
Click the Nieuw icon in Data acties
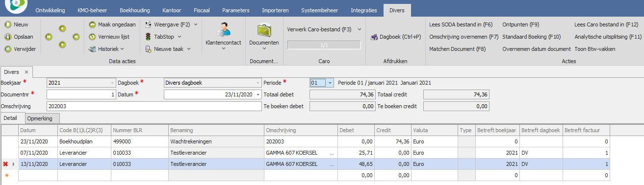[7, 24]
